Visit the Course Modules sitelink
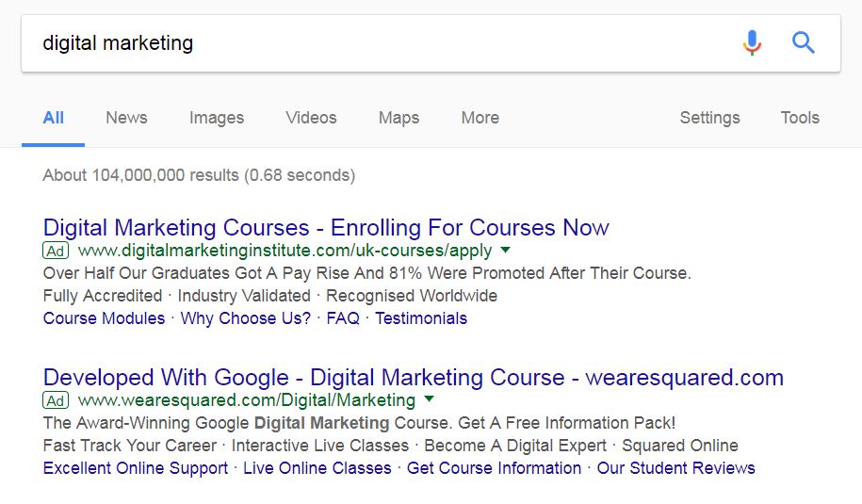 (x=104, y=318)
